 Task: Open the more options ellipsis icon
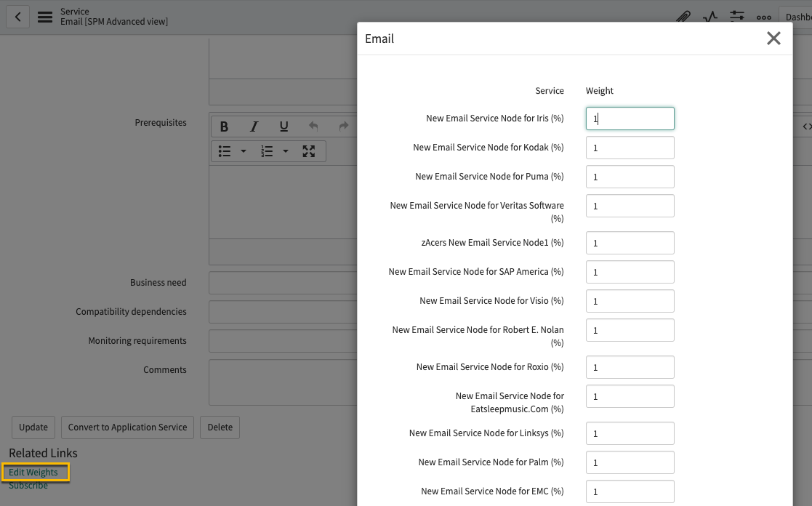[x=764, y=17]
